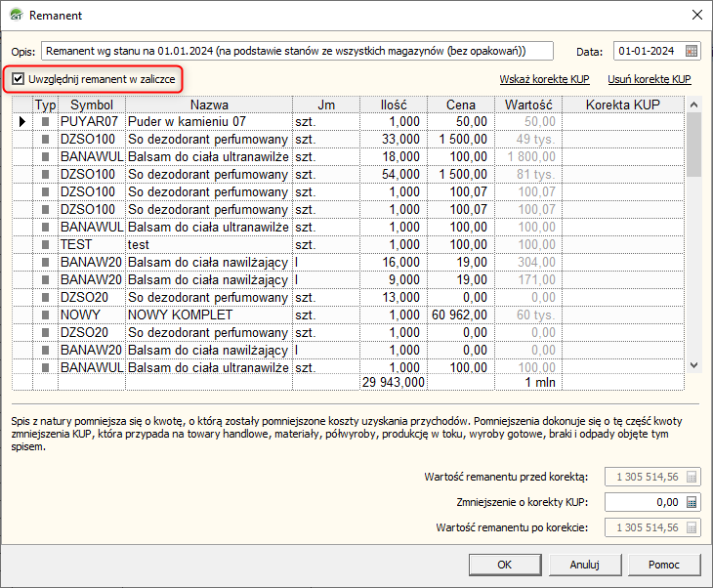This screenshot has height=588, width=713.
Task: Click the type icon in the PUYAR07 row
Action: (x=46, y=121)
